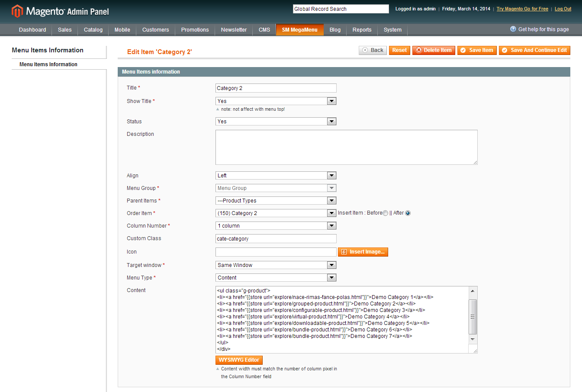This screenshot has width=582, height=392.
Task: Open the Catalog menu
Action: coord(93,30)
